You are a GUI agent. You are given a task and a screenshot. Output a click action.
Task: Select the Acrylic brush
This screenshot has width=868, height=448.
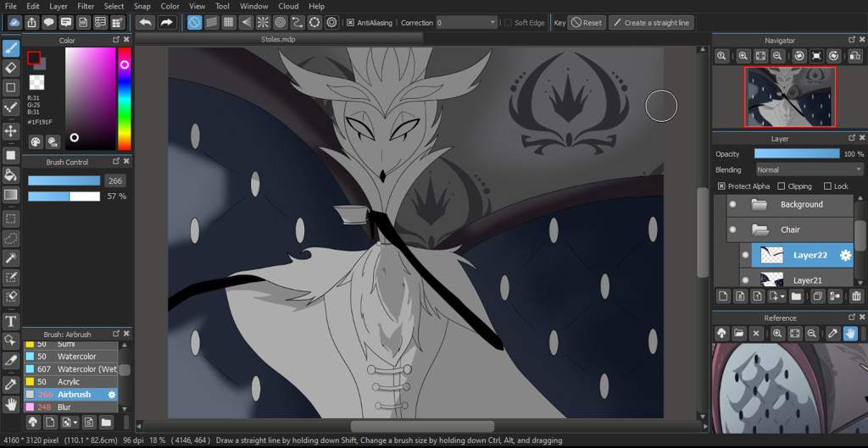(x=71, y=382)
